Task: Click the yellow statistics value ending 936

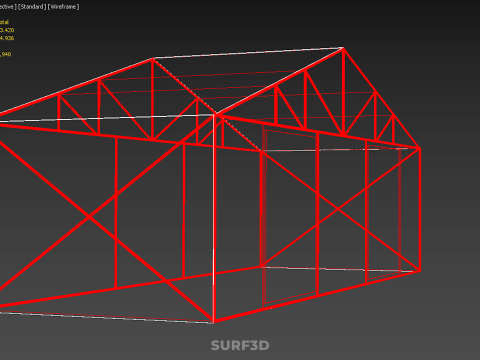Action: coord(7,38)
